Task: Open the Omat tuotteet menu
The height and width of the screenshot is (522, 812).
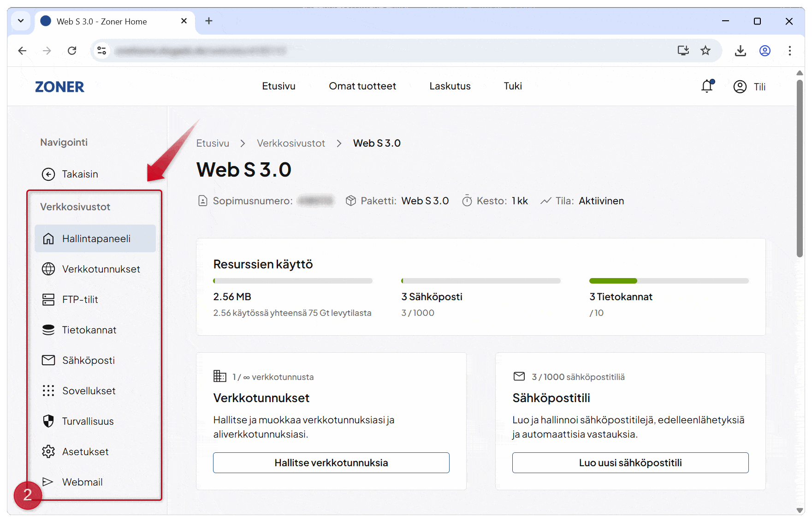Action: (362, 86)
